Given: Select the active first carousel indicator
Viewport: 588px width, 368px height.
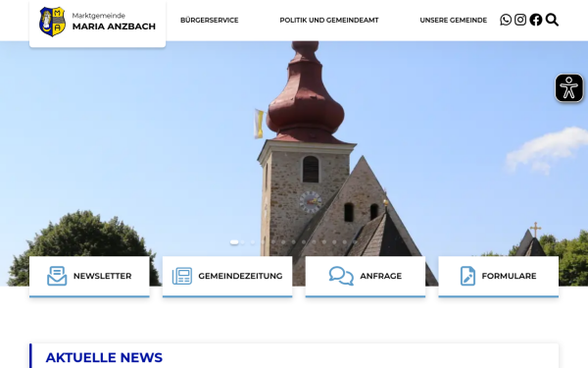Looking at the screenshot, I should tap(234, 242).
